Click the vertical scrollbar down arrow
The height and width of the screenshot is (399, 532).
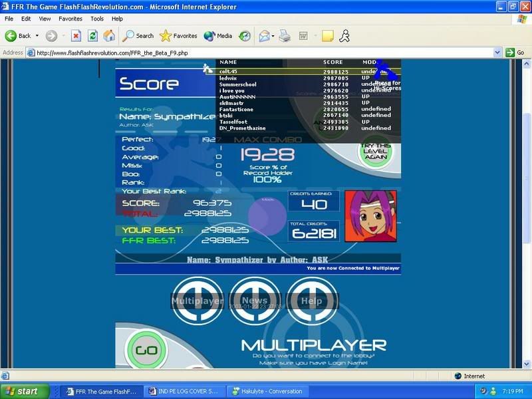pos(526,364)
